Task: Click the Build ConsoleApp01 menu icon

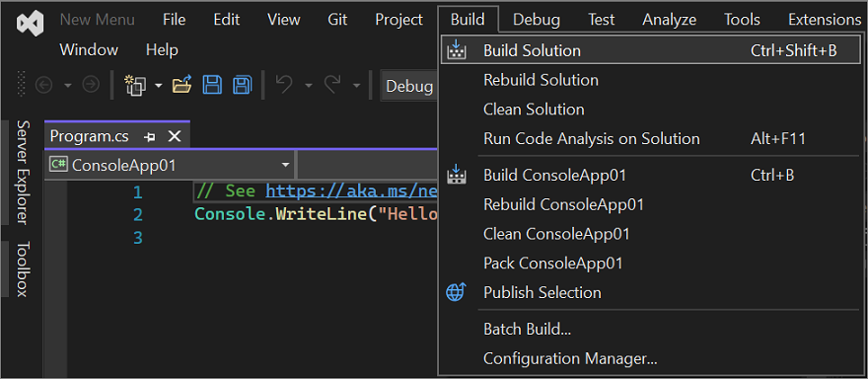Action: (x=456, y=175)
